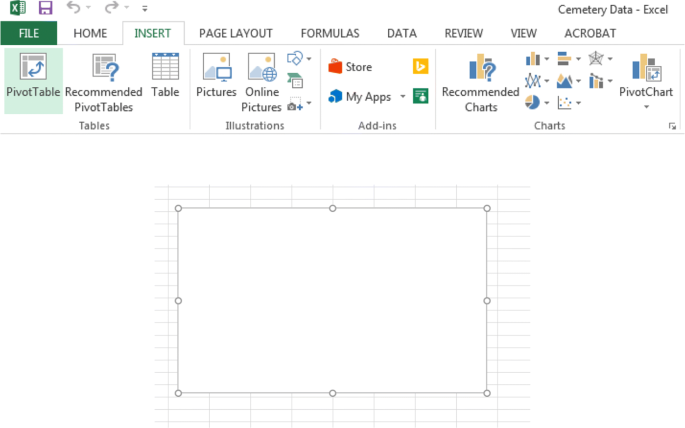Image resolution: width=685 pixels, height=428 pixels.
Task: Click the top-left resize handle of chart
Action: coord(178,208)
